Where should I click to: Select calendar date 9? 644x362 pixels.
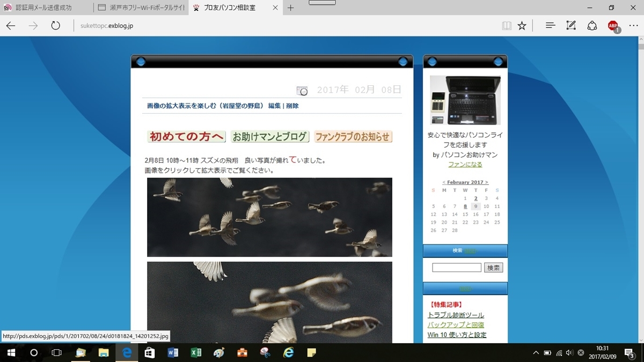pos(475,206)
